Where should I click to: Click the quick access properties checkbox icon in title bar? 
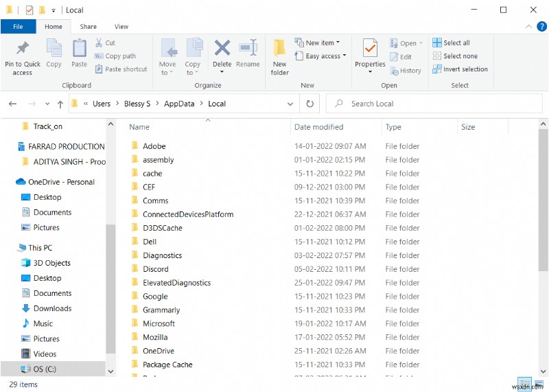(30, 10)
